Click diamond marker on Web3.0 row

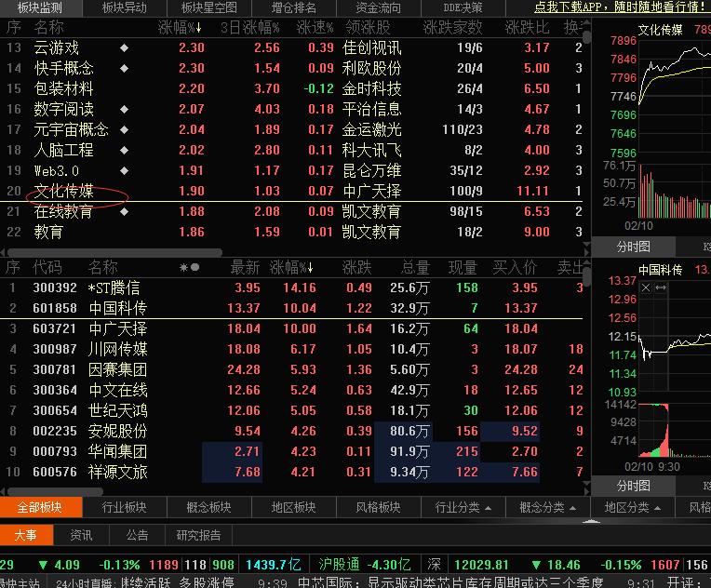pos(125,171)
